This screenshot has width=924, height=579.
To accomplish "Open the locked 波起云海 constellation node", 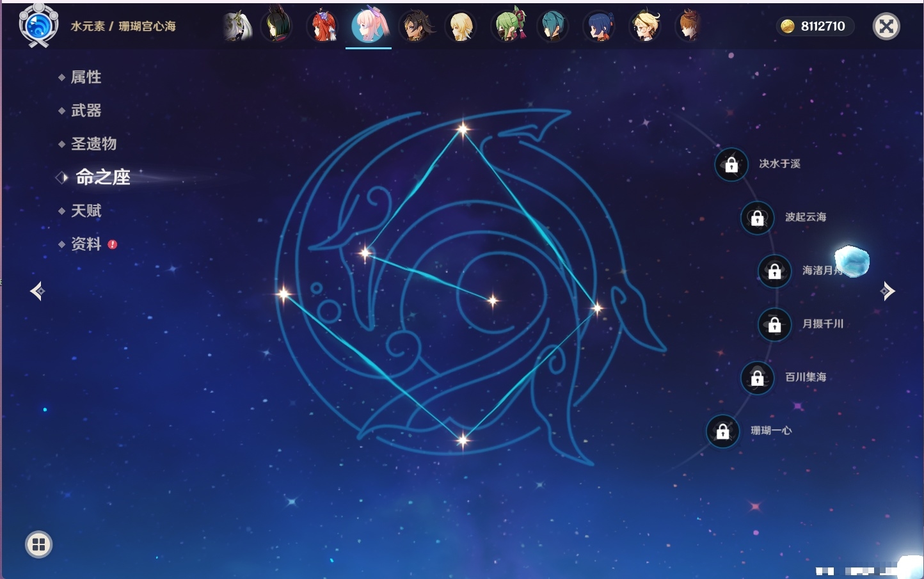I will [757, 218].
